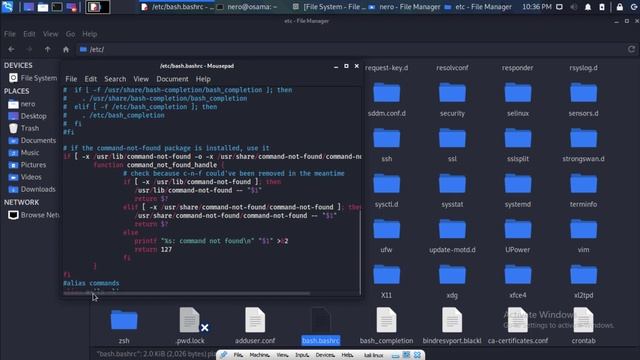Select the sddm.conf.d folder icon
The image size is (640, 360).
(x=387, y=93)
